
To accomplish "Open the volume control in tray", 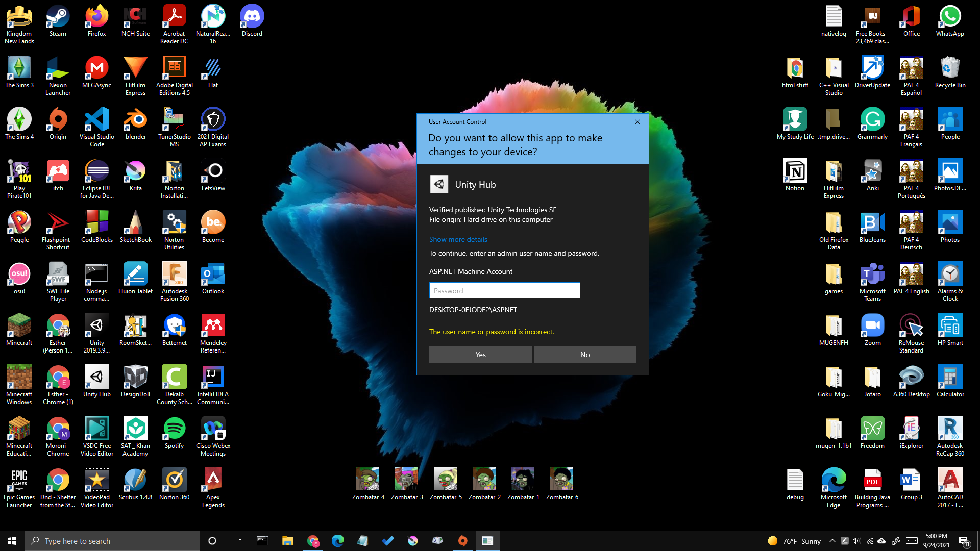I will tap(856, 541).
